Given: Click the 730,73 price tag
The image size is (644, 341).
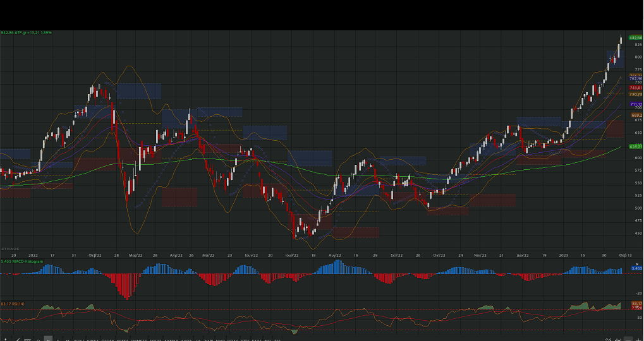Looking at the screenshot, I should (x=636, y=94).
